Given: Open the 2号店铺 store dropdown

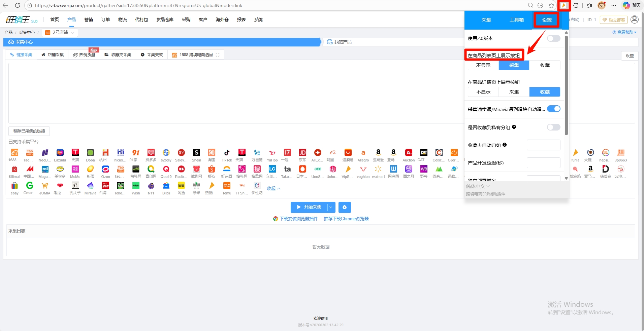Looking at the screenshot, I should point(60,33).
